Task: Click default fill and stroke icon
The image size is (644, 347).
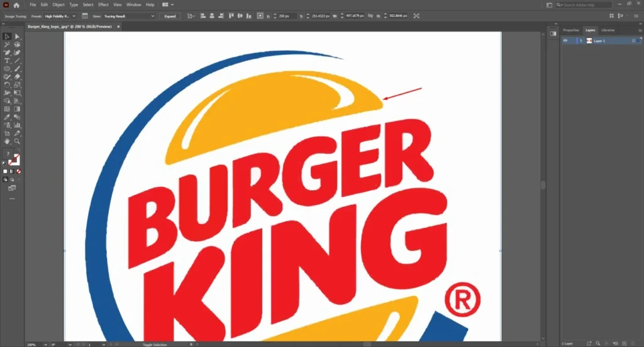Action: pos(4,163)
